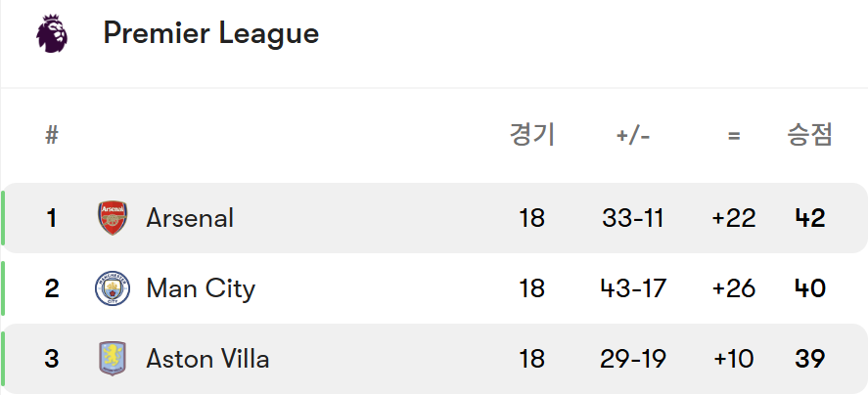The height and width of the screenshot is (395, 868).
Task: Sort by the = goal difference header
Action: (734, 136)
